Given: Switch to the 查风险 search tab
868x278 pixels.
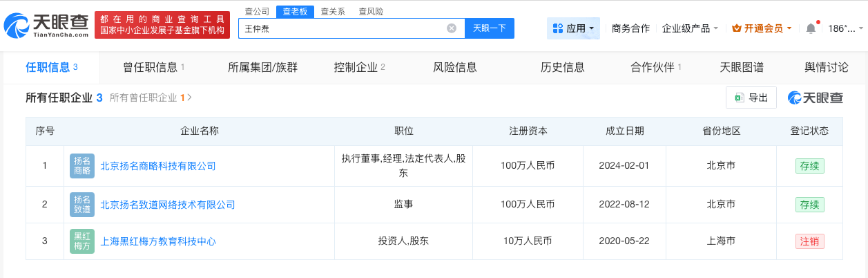Looking at the screenshot, I should (371, 11).
